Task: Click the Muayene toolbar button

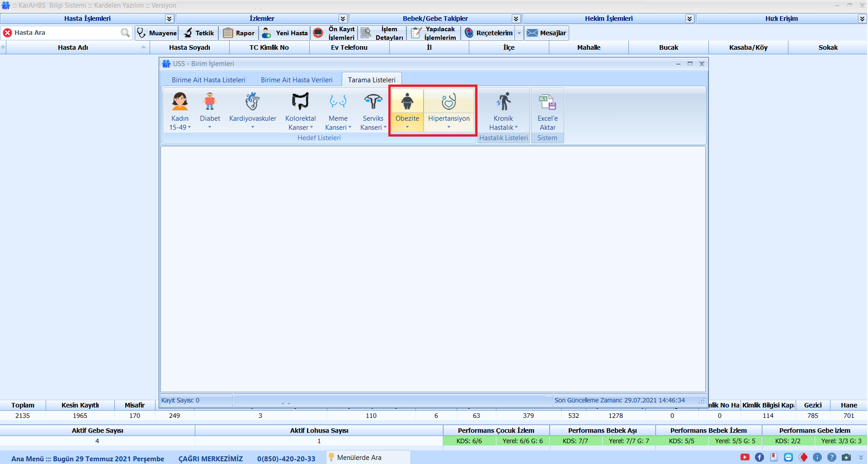Action: coord(157,33)
